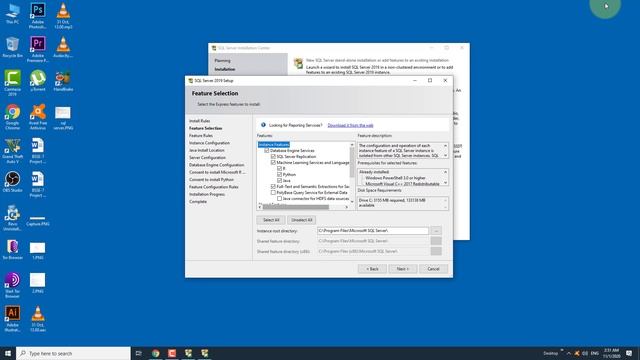This screenshot has height=360, width=640.
Task: Select Word document beside OBS Studio
Action: click(x=38, y=184)
